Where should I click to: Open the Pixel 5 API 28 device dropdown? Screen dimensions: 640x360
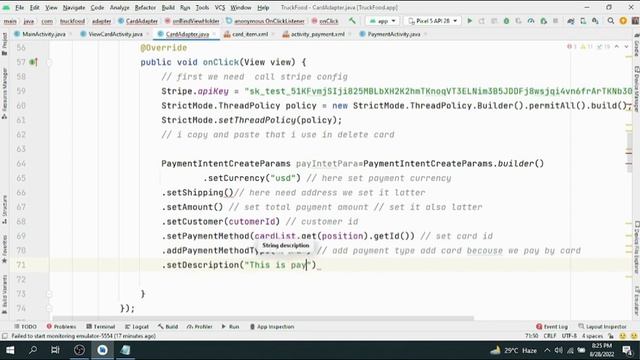click(433, 21)
